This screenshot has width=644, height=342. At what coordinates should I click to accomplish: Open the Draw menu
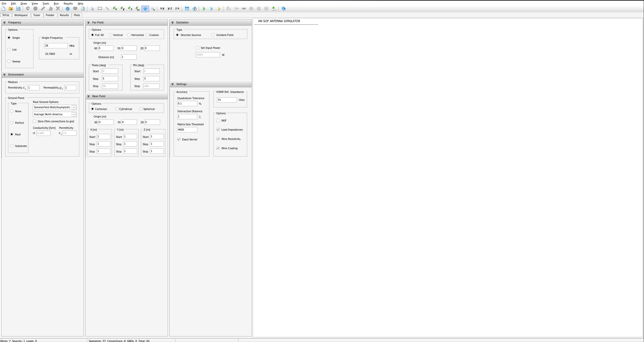(24, 4)
